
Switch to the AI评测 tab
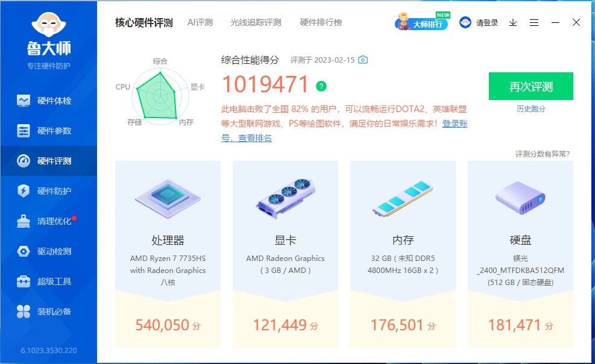(x=199, y=22)
